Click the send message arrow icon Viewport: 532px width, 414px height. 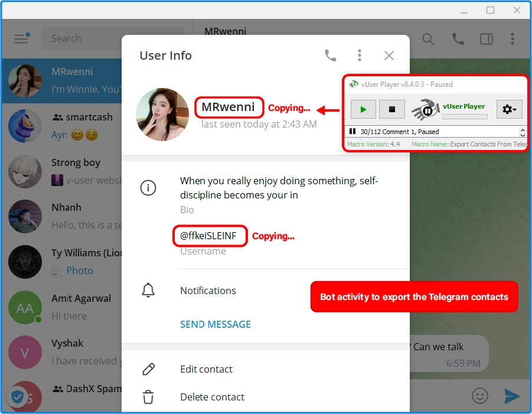(x=512, y=396)
